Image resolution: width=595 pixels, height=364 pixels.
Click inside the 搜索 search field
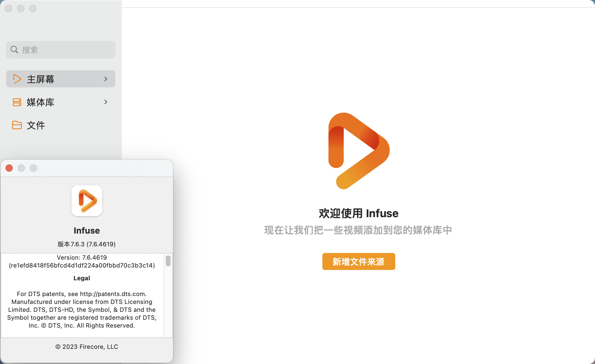(67, 50)
